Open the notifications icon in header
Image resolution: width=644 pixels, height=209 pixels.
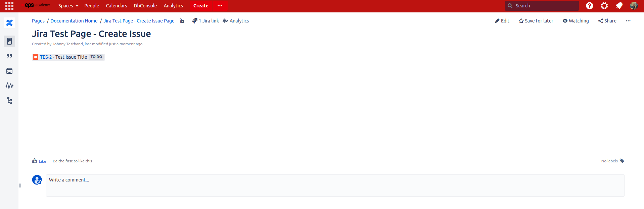click(x=619, y=6)
